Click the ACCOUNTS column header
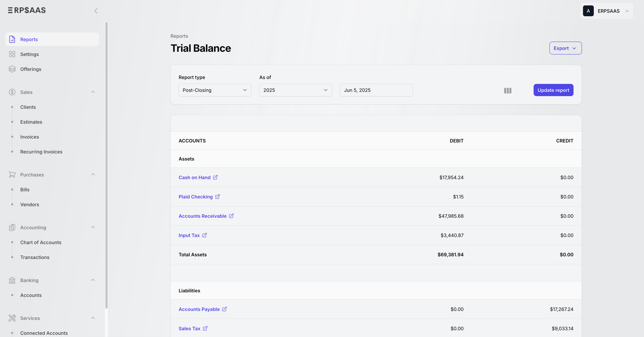This screenshot has height=337, width=644. [192, 141]
